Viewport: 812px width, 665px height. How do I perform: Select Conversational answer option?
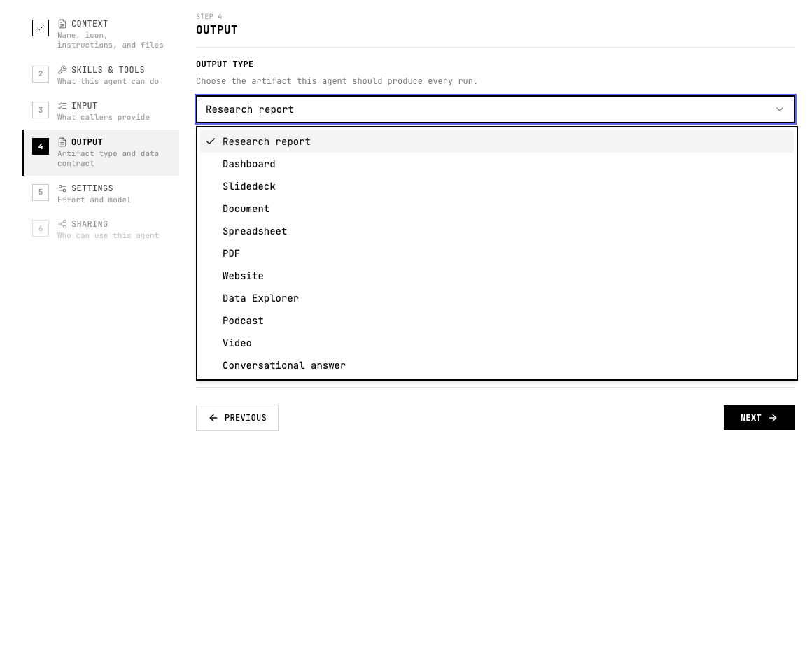pyautogui.click(x=496, y=365)
